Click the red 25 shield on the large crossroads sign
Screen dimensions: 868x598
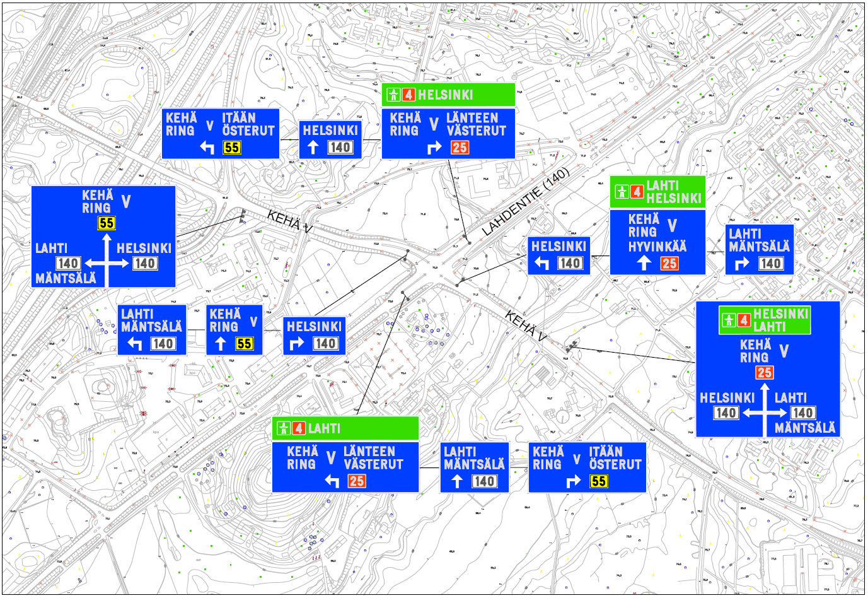[765, 372]
